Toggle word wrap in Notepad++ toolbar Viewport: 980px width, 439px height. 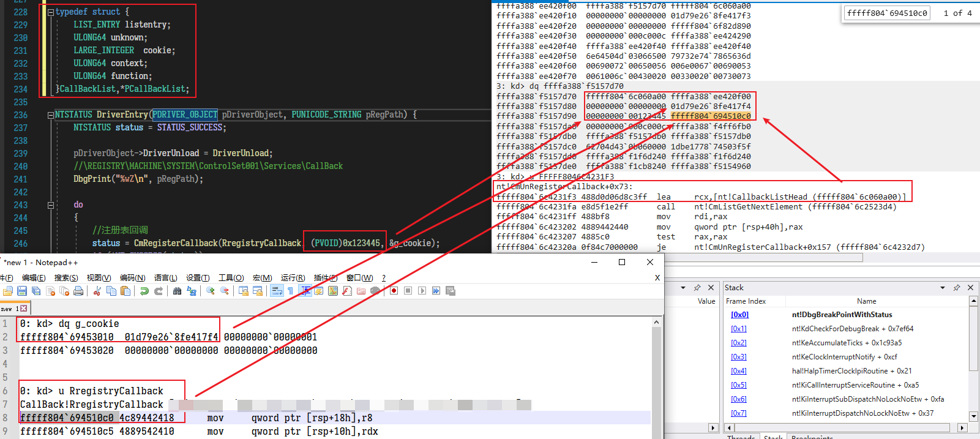(276, 291)
